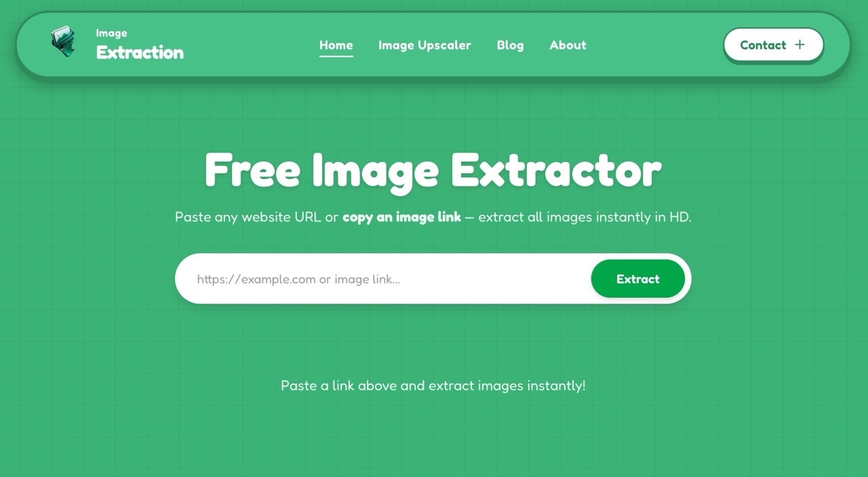Click the word 'Free' in the headline
Screen dimensions: 868x477
point(252,169)
